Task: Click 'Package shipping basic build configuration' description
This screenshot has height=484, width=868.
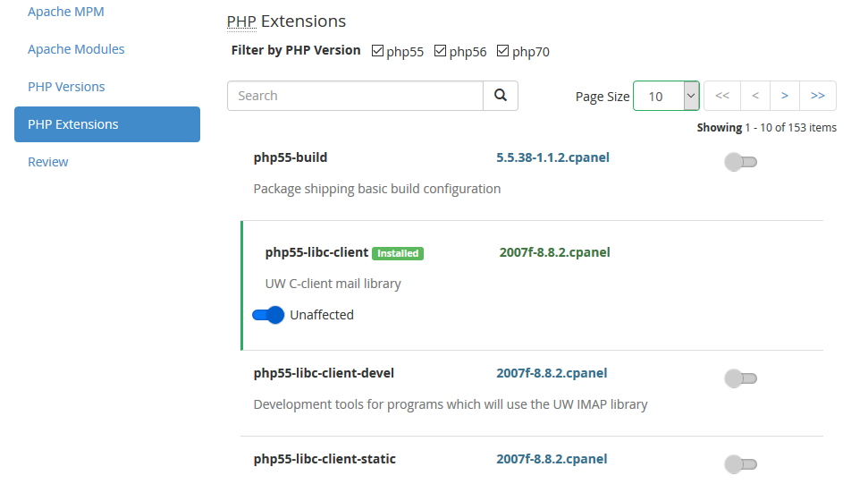Action: click(x=377, y=189)
